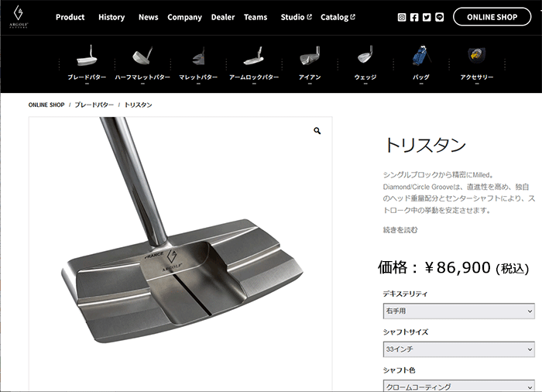Viewport: 542px width, 392px height.
Task: Click the ONLINE SHOP button
Action: tap(492, 17)
